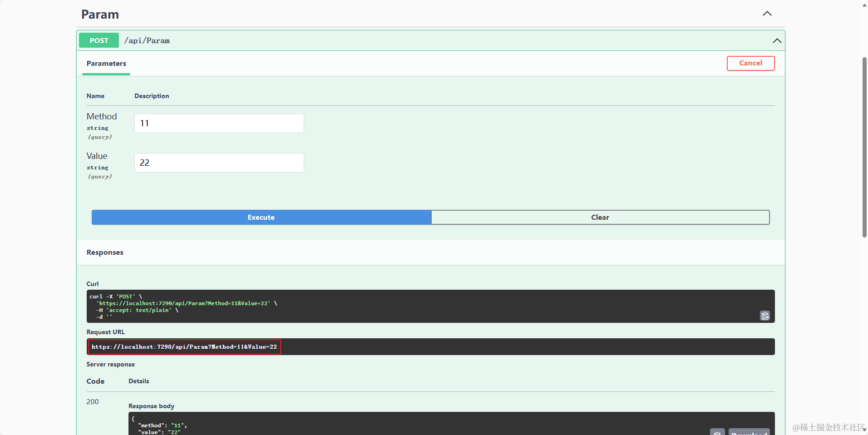Click the Clear button to reset results
Screen dimensions: 868x435
[x=600, y=217]
